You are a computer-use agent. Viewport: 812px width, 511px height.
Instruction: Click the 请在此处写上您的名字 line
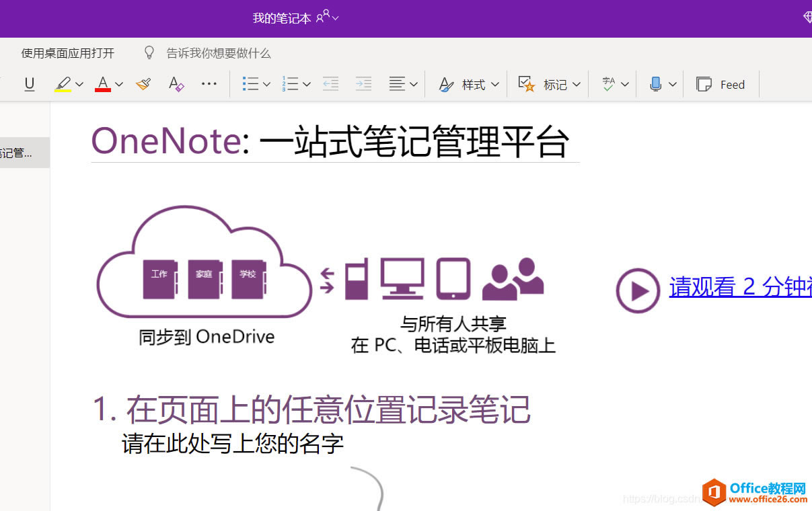point(233,444)
